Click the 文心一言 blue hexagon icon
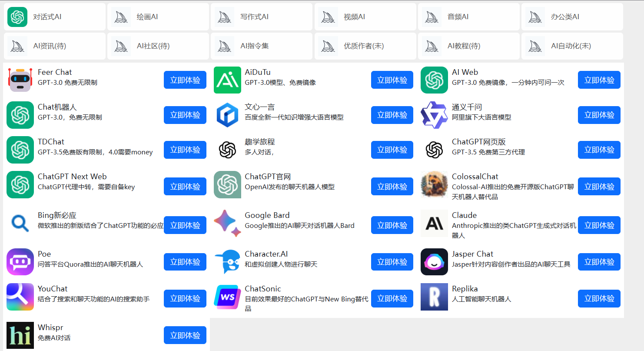 (227, 115)
